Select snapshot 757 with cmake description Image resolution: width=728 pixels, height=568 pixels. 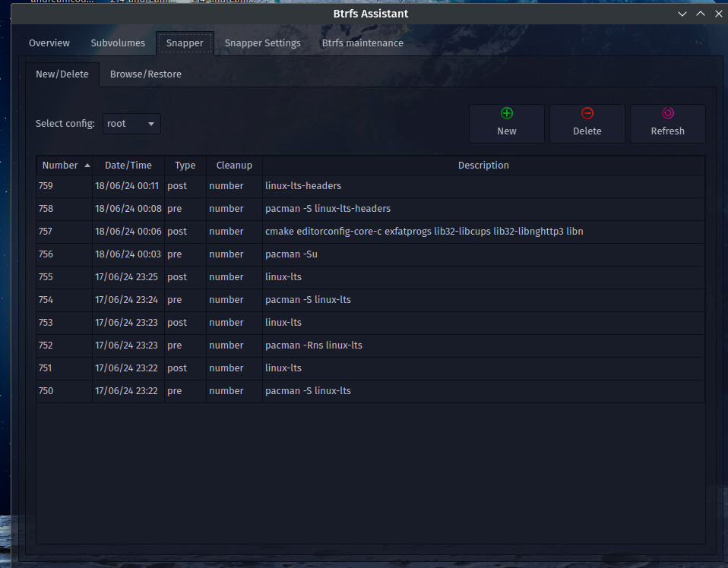424,232
